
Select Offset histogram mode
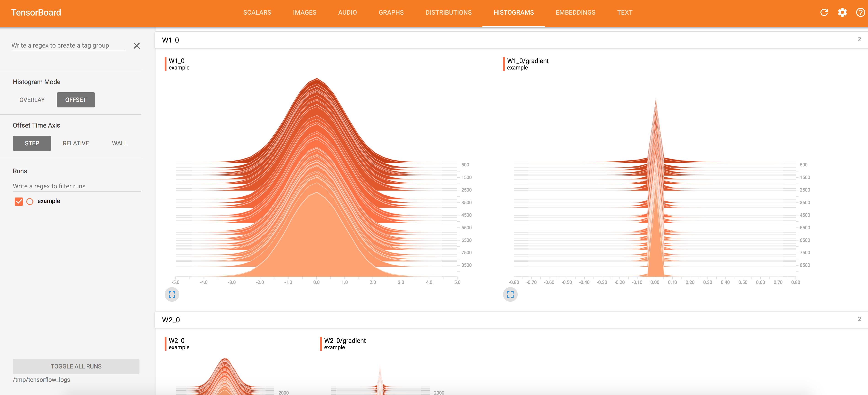pyautogui.click(x=75, y=100)
